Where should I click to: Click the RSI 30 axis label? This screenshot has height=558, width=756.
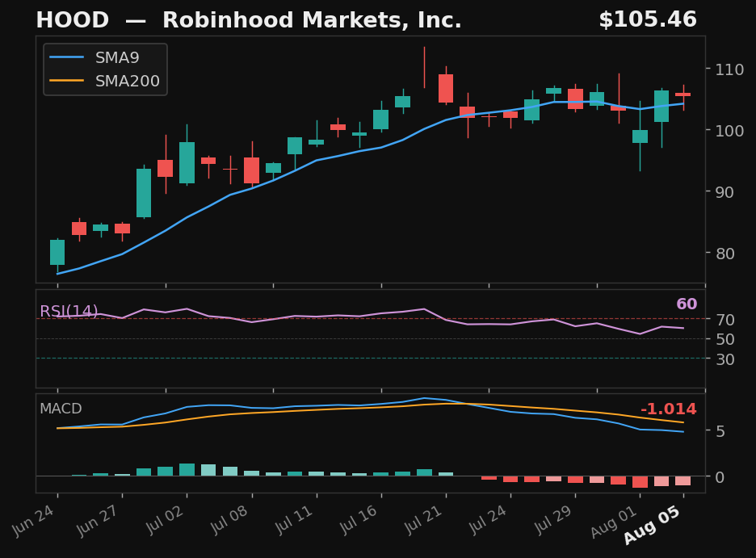click(x=724, y=359)
